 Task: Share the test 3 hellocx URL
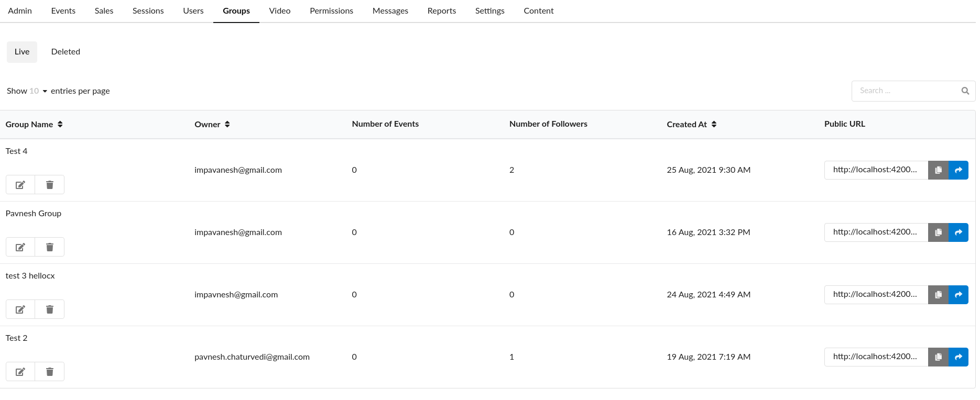point(959,295)
